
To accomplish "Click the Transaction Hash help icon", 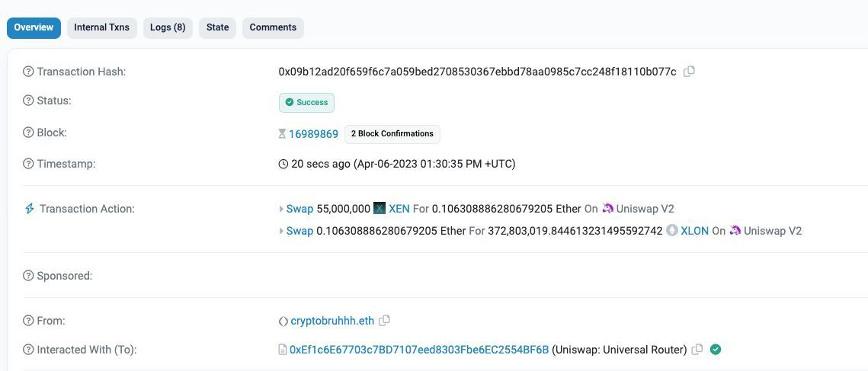I will pyautogui.click(x=28, y=72).
